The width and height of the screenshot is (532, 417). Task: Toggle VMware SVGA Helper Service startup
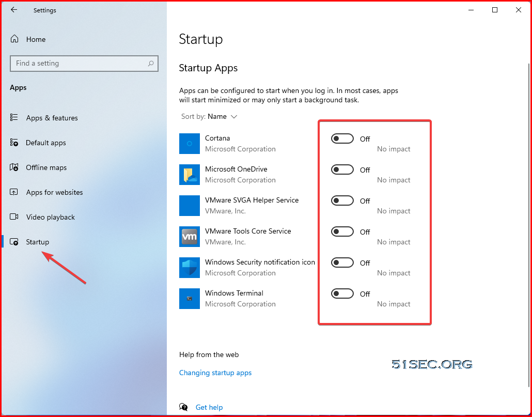[x=342, y=200]
